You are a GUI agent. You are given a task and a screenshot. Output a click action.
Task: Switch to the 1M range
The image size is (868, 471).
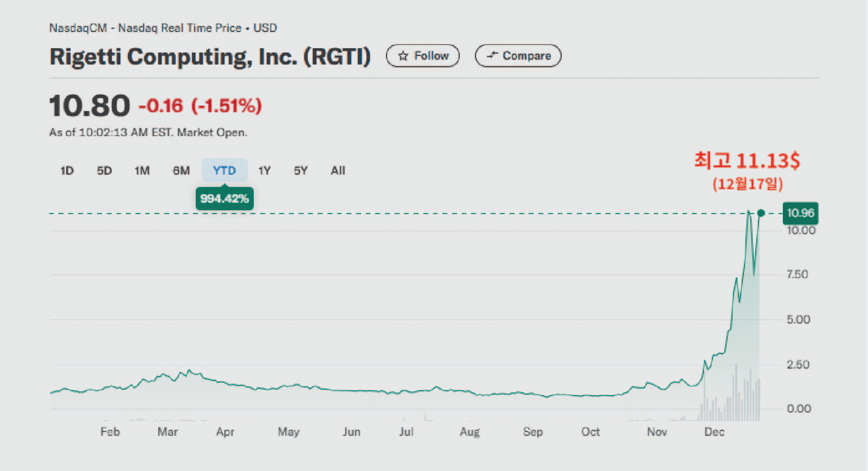coord(142,171)
